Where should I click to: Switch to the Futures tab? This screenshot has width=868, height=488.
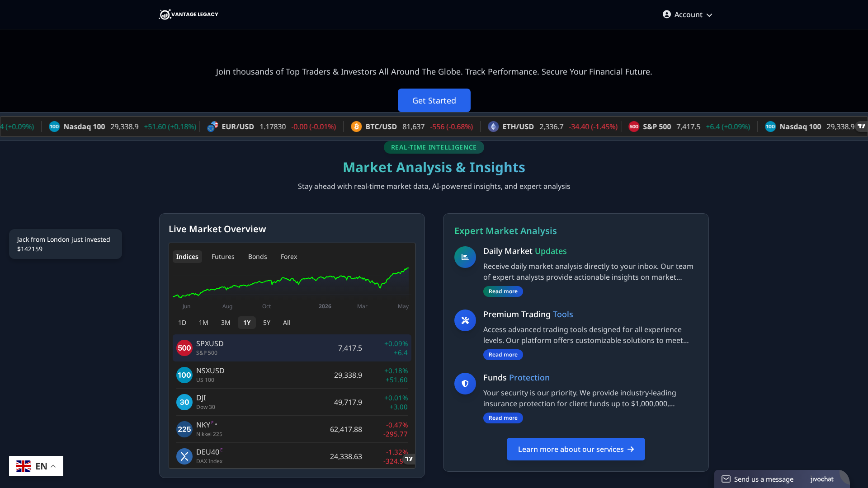coord(223,257)
